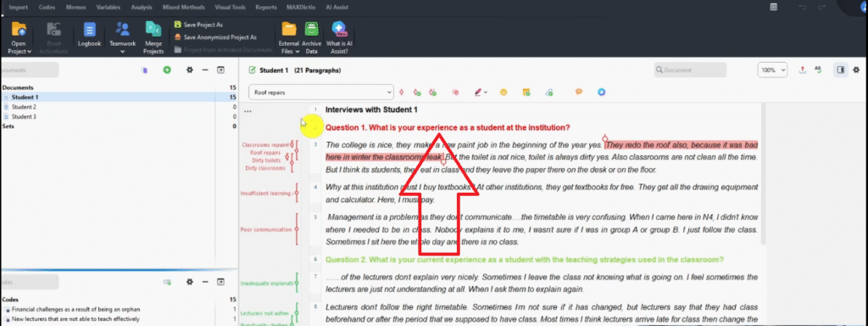Viewport: 868px width, 326px height.
Task: Toggle the sidebar panel display button
Action: (x=840, y=70)
